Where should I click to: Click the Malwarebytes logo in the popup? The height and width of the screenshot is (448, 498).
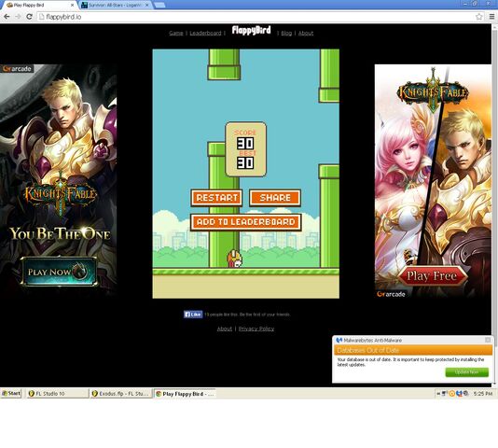point(339,341)
